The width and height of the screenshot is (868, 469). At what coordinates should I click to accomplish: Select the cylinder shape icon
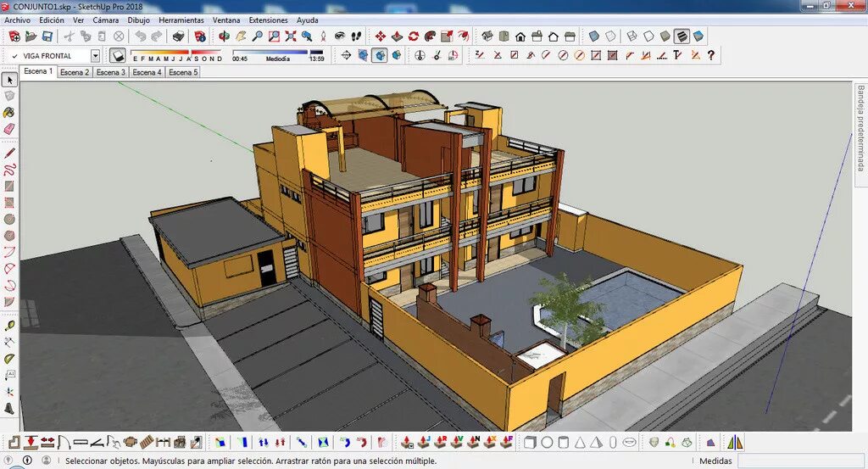coord(563,443)
